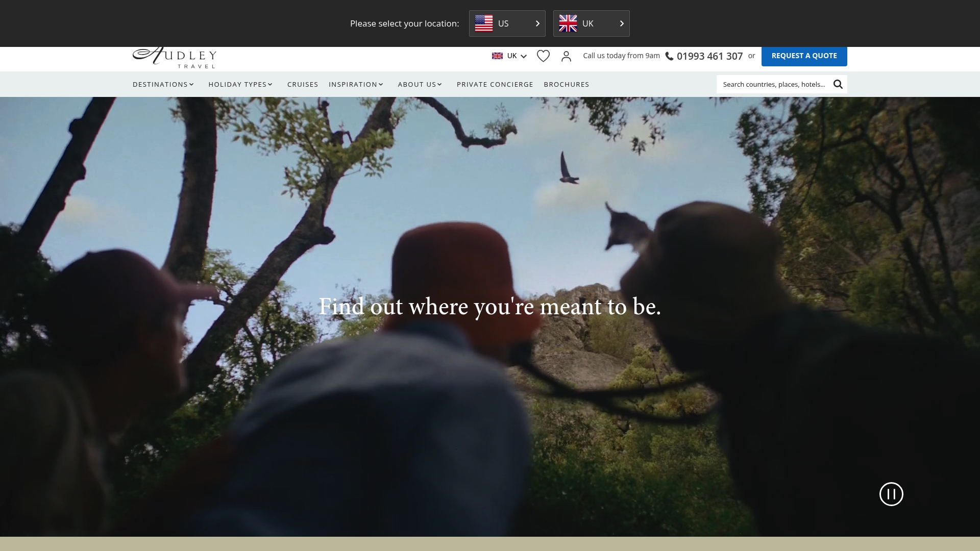Click Request a Quote button
980x551 pixels.
[x=804, y=56]
